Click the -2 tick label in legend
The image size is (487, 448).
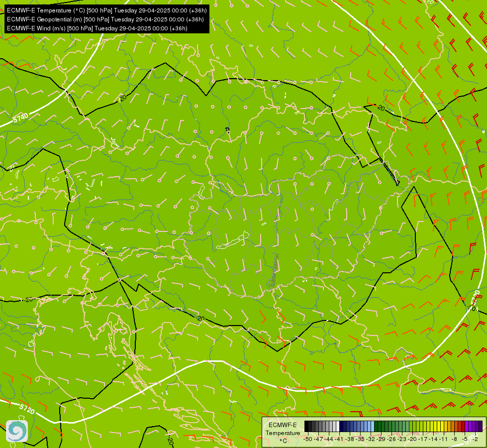click(475, 440)
